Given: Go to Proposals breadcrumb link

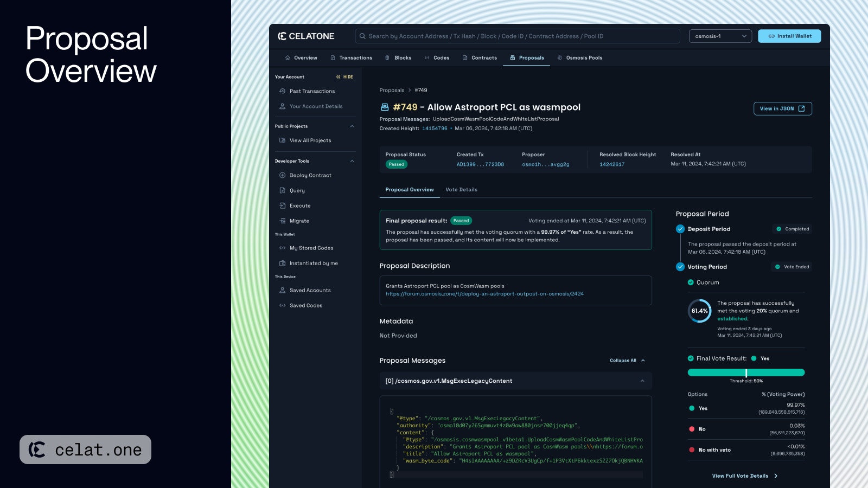Looking at the screenshot, I should click(392, 91).
